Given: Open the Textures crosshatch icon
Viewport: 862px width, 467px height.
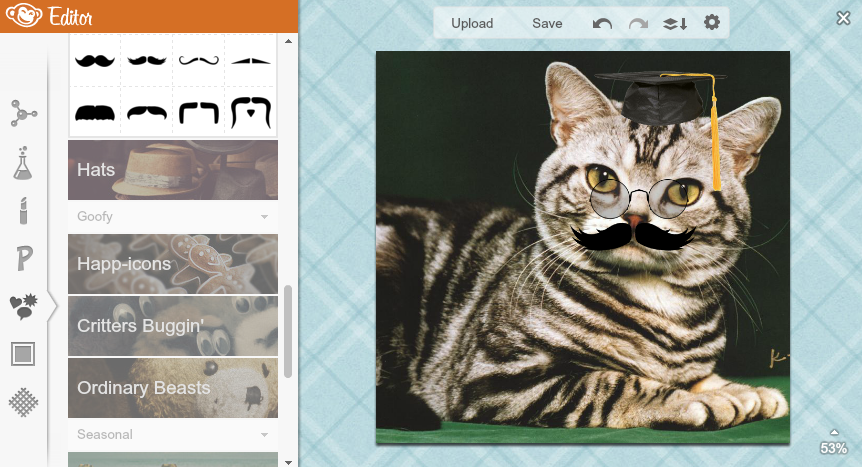Looking at the screenshot, I should 23,402.
